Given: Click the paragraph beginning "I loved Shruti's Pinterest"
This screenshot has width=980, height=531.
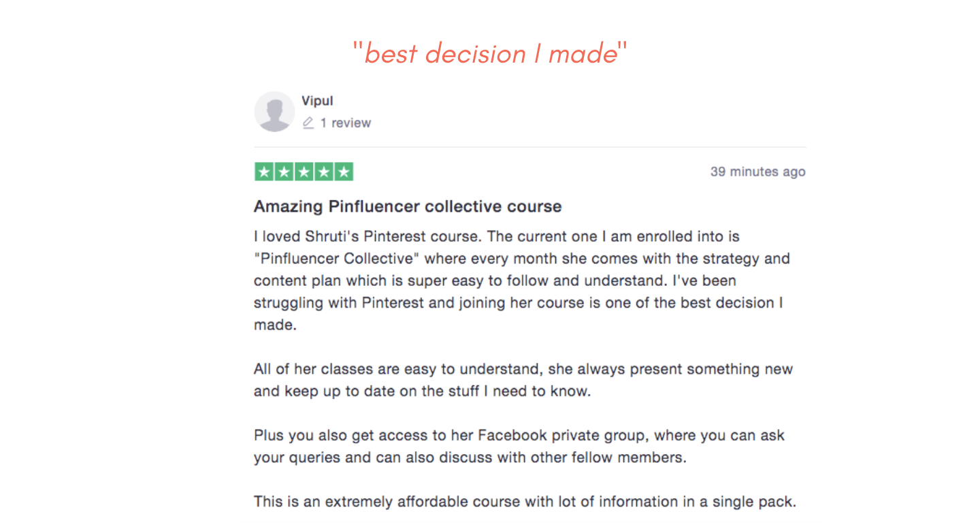Looking at the screenshot, I should click(x=522, y=280).
